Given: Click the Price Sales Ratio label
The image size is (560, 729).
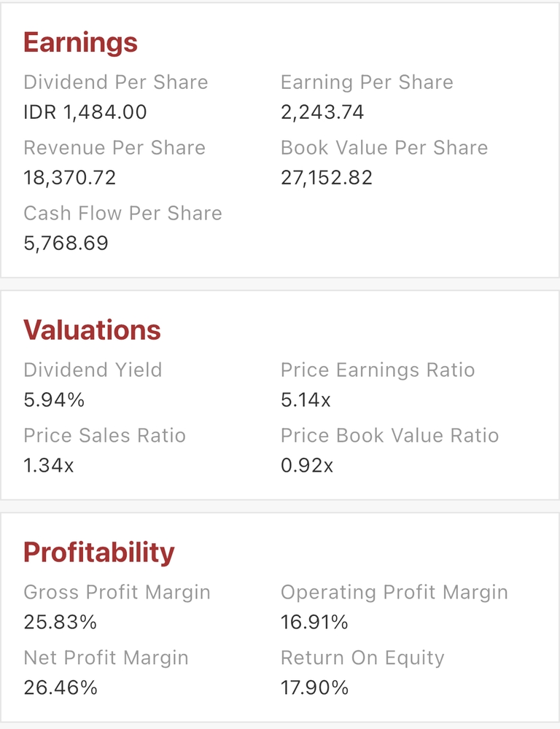Looking at the screenshot, I should tap(104, 436).
